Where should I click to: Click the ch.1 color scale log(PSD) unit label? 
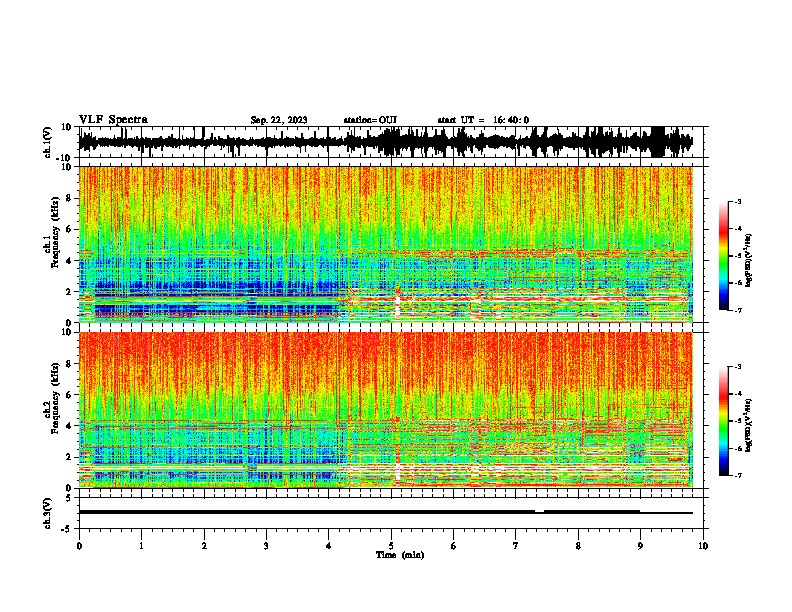(x=749, y=261)
